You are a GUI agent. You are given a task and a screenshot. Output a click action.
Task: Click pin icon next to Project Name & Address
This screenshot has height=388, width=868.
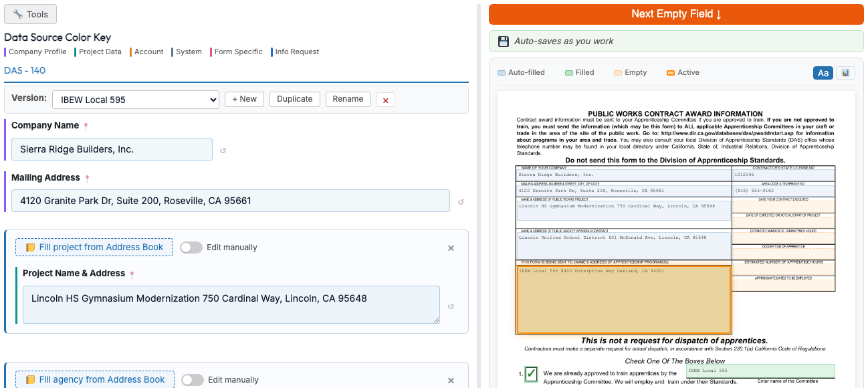pos(132,274)
